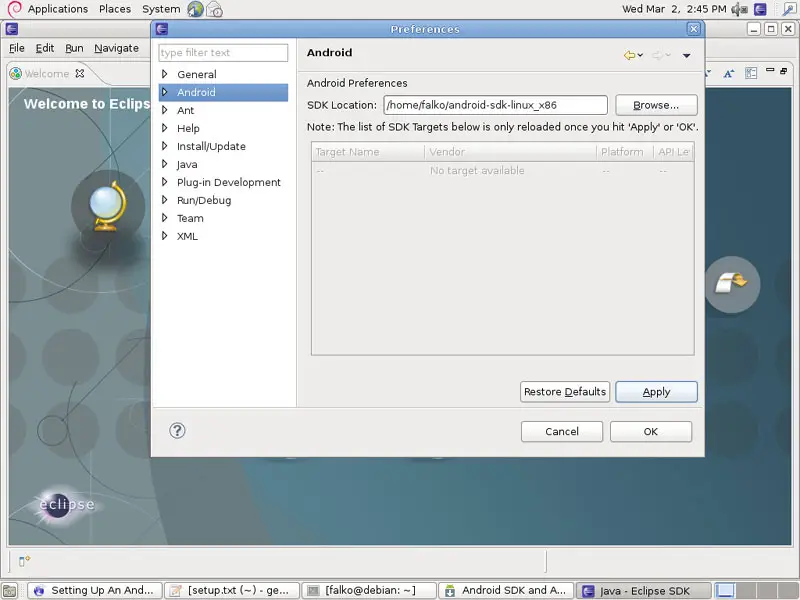The image size is (800, 600).
Task: Click the help question mark in Preferences
Action: tap(177, 431)
